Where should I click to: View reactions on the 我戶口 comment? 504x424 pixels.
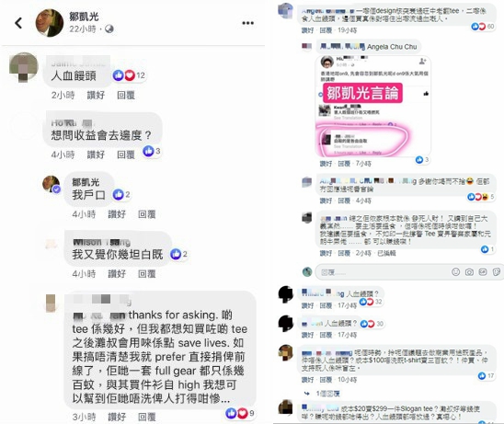coord(121,194)
